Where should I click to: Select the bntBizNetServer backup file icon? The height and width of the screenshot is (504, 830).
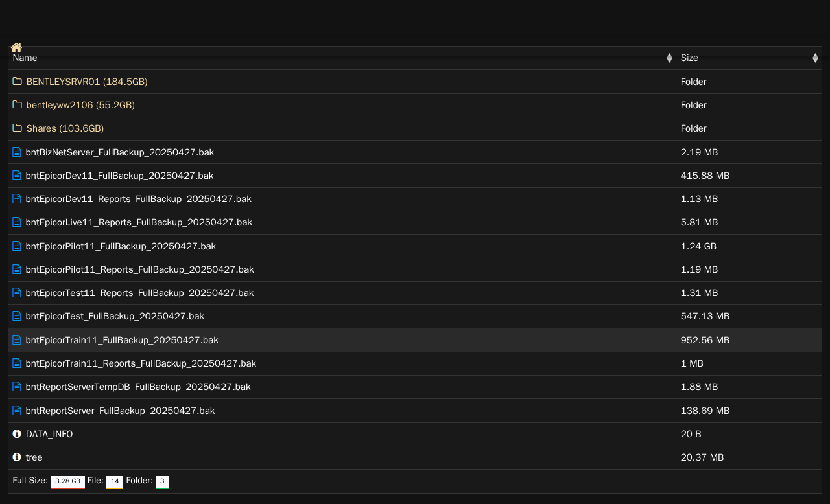(x=17, y=152)
